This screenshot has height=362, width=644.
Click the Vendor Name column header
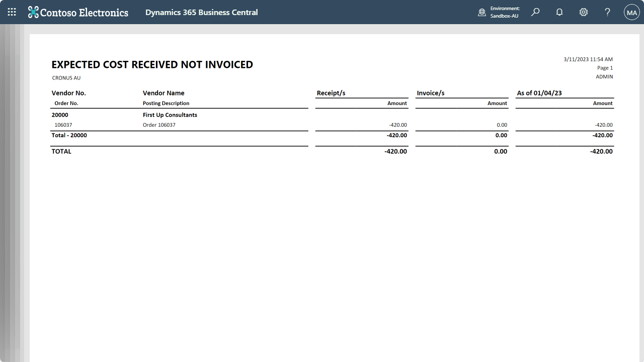164,93
